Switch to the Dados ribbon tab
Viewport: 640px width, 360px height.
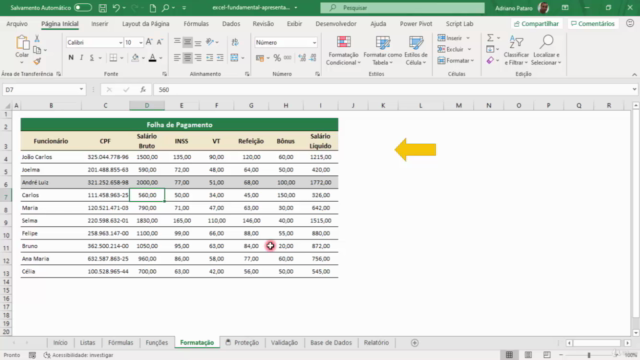(x=231, y=24)
